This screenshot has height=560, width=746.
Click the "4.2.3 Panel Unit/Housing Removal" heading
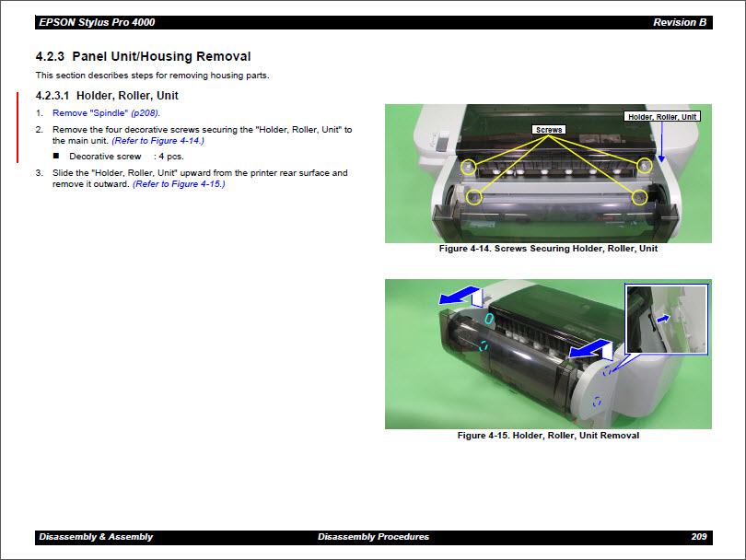(x=143, y=57)
